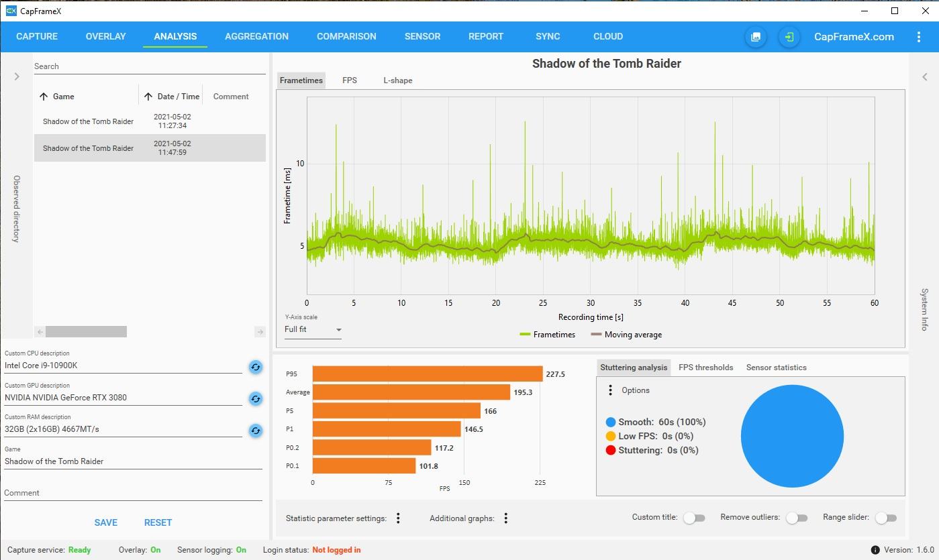Select the Frametimes graph tab
939x560 pixels.
click(301, 80)
